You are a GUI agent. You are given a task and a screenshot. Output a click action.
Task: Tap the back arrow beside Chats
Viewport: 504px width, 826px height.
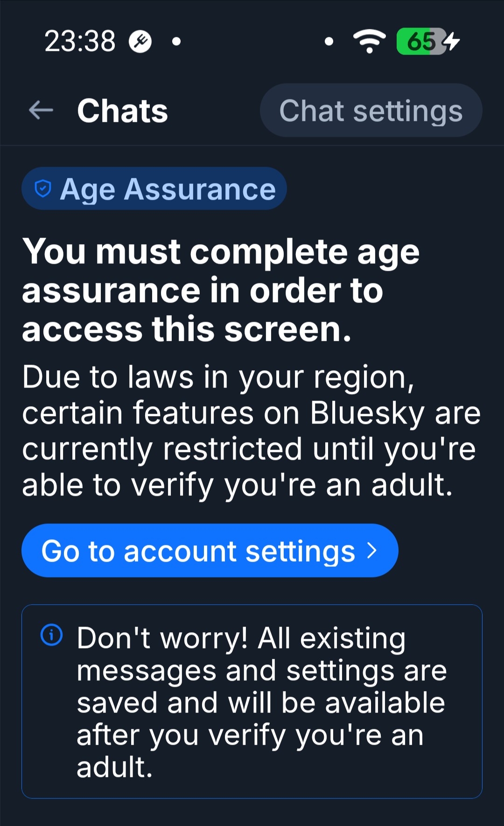[41, 111]
